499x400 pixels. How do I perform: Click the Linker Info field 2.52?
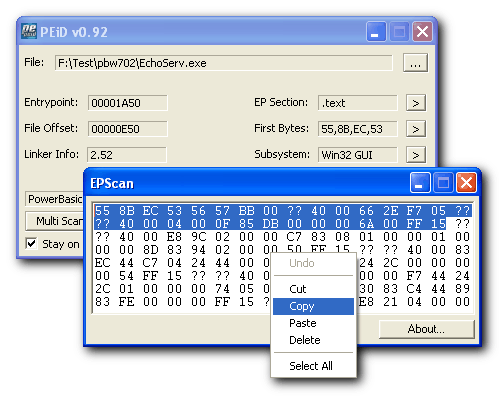pyautogui.click(x=127, y=155)
